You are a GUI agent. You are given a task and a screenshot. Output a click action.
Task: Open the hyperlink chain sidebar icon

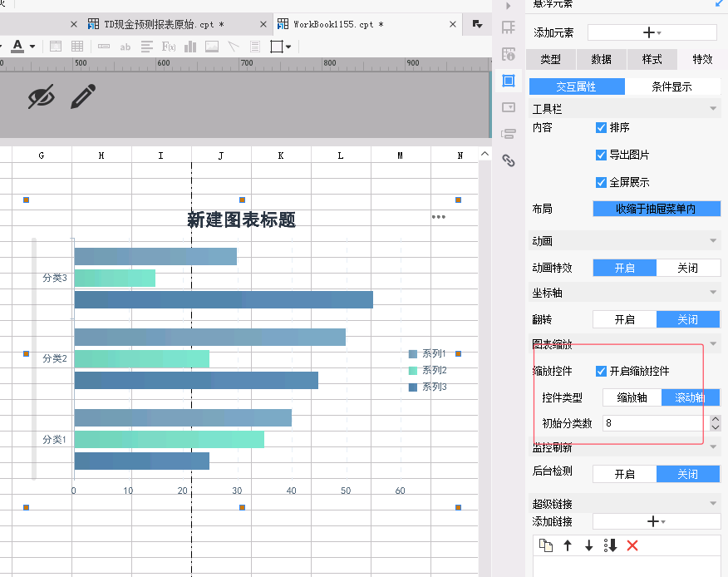[509, 160]
